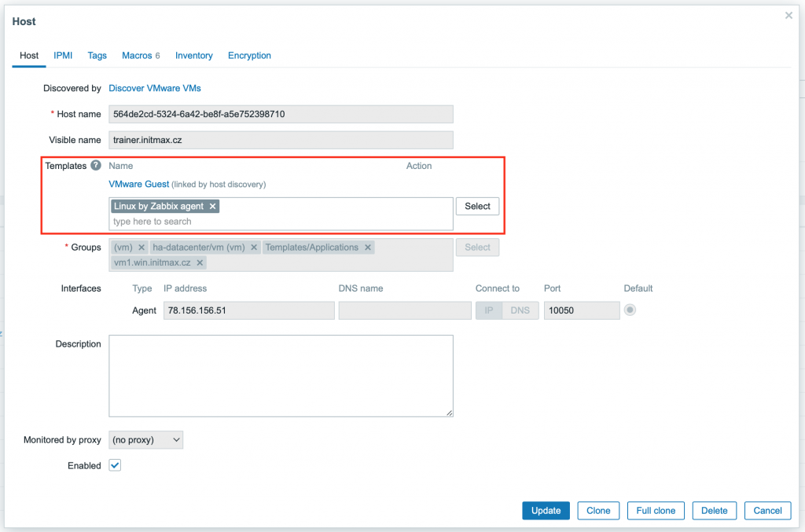805x532 pixels.
Task: Open the Monitored by proxy dropdown
Action: (x=145, y=440)
